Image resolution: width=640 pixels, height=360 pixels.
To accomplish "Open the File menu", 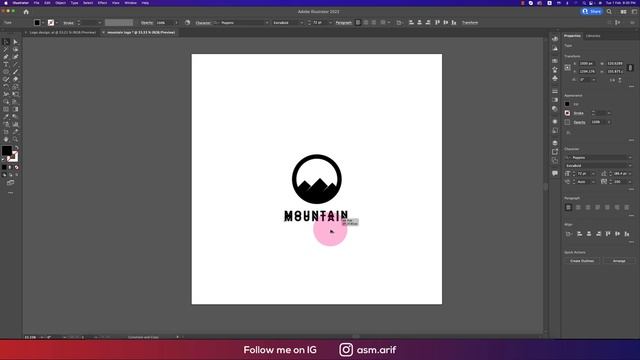I will 36,3.
